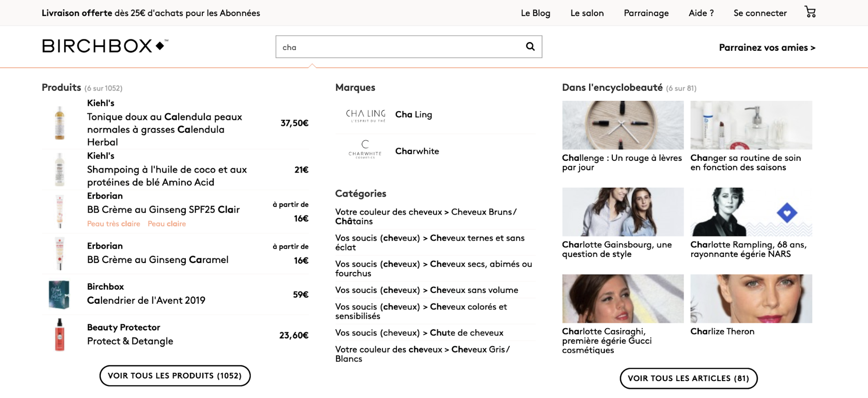
Task: Click 'Voir tous les articles (81)' button
Action: pos(689,378)
